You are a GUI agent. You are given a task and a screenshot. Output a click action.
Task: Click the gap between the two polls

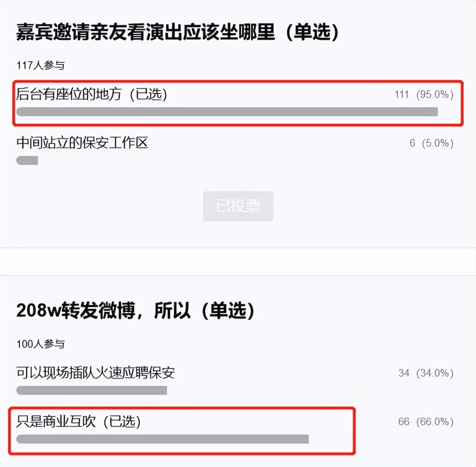click(238, 261)
